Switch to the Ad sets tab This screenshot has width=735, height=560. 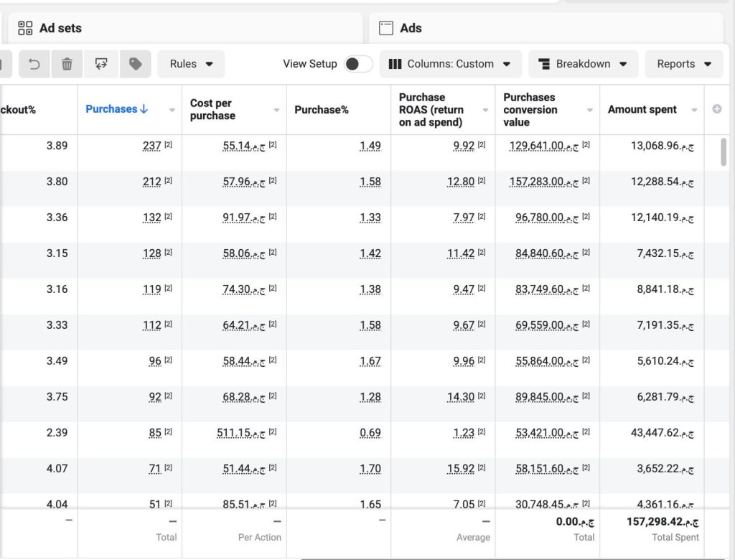(x=60, y=28)
